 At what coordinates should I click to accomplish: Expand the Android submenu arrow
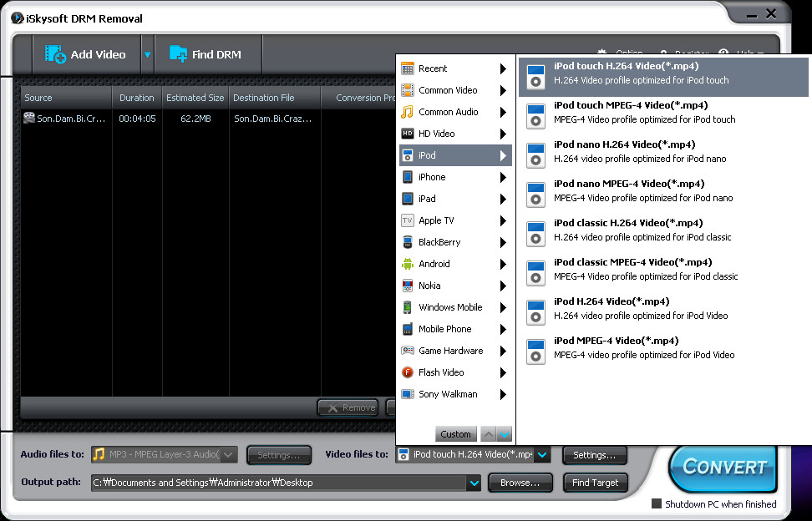tap(503, 264)
